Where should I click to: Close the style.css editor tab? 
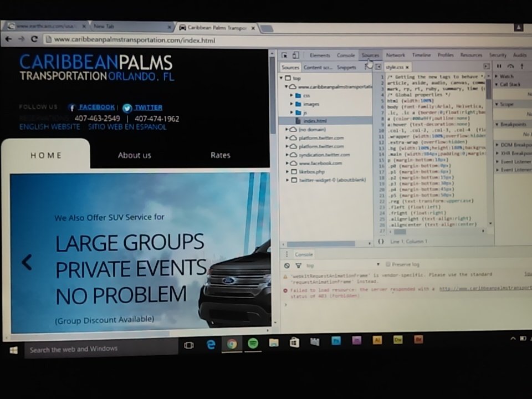point(407,67)
